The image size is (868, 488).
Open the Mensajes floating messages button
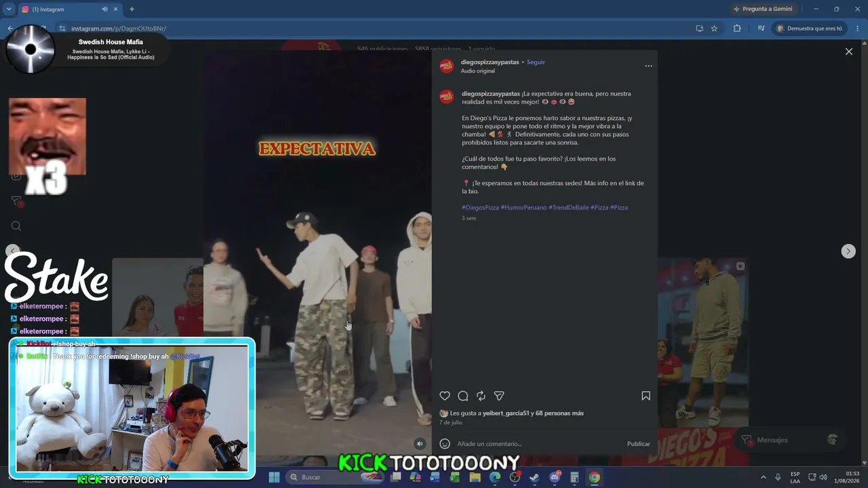pyautogui.click(x=789, y=440)
